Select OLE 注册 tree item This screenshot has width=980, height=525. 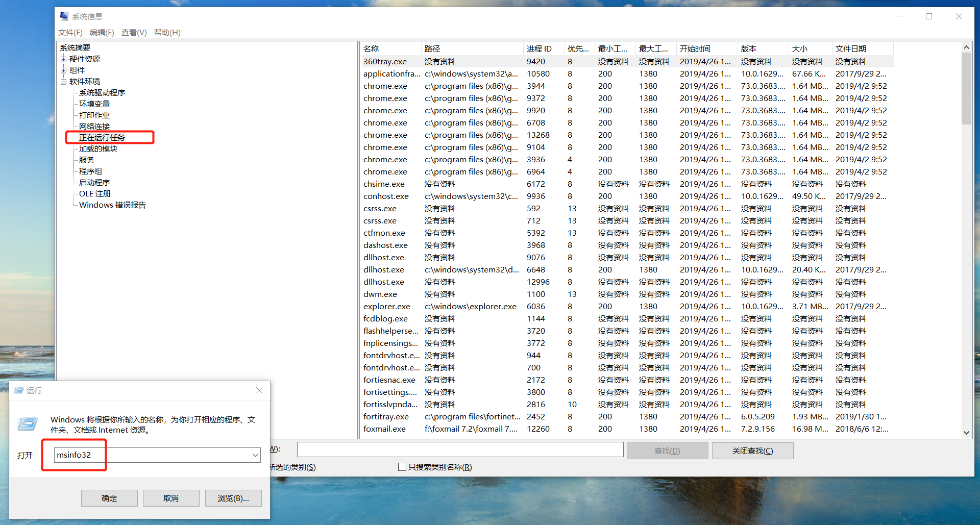pos(95,194)
